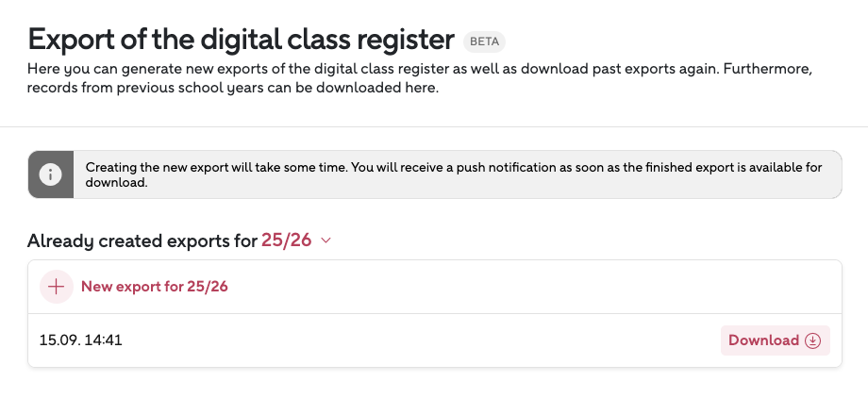This screenshot has width=868, height=398.
Task: Expand the school year chevron arrow
Action: coord(326,240)
